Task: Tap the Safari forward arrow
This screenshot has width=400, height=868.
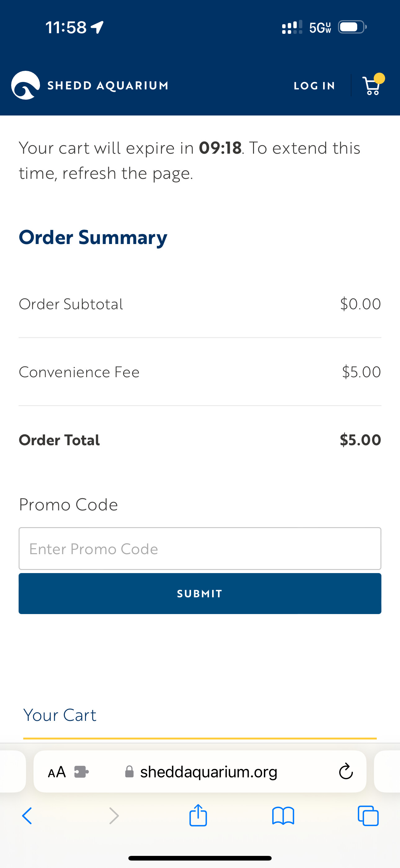Action: click(x=114, y=816)
